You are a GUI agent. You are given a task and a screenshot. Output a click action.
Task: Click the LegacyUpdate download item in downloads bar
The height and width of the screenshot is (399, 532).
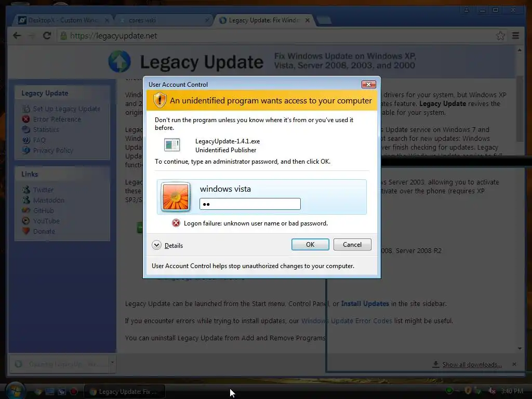click(x=58, y=364)
